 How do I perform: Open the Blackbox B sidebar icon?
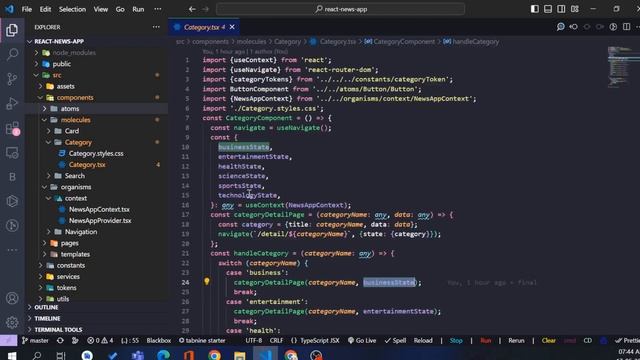tap(12, 177)
